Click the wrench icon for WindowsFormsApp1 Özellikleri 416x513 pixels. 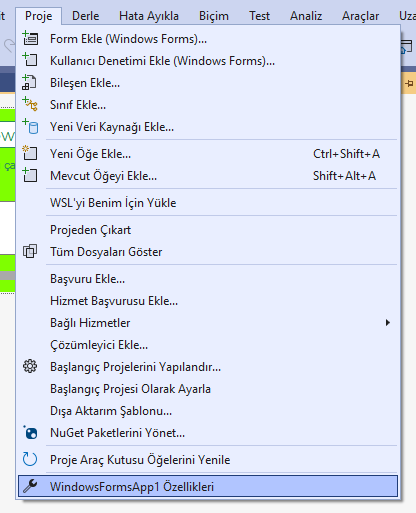coord(30,486)
